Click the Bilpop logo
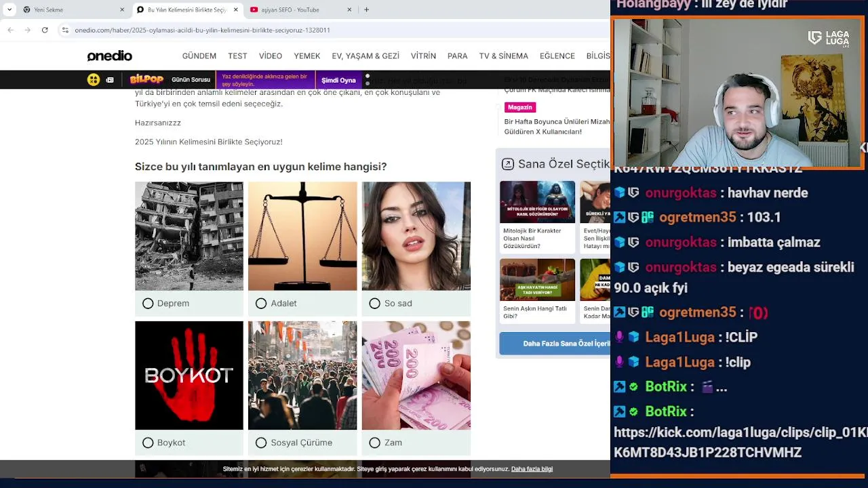This screenshot has width=868, height=488. tap(146, 79)
